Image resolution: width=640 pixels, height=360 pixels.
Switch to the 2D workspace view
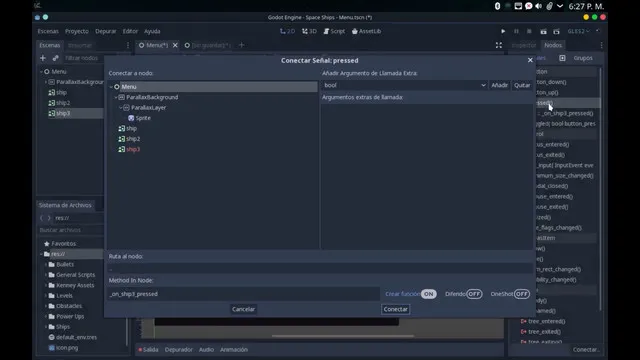[287, 31]
